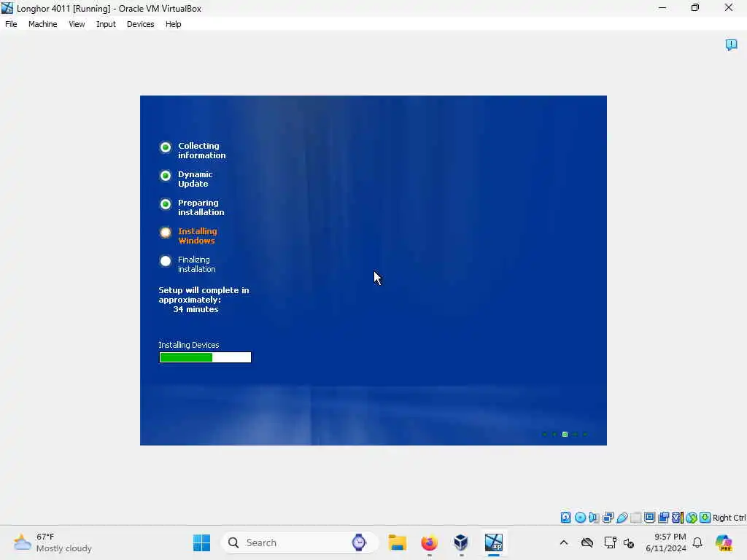The image size is (747, 560).
Task: Click the Right Ctrl host key label
Action: (729, 518)
